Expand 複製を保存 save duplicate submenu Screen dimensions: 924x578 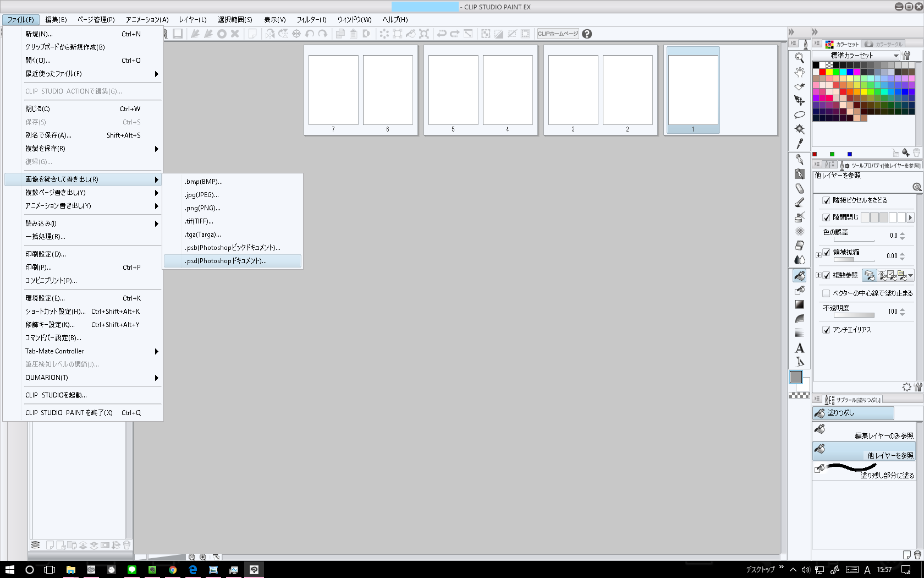coord(82,149)
